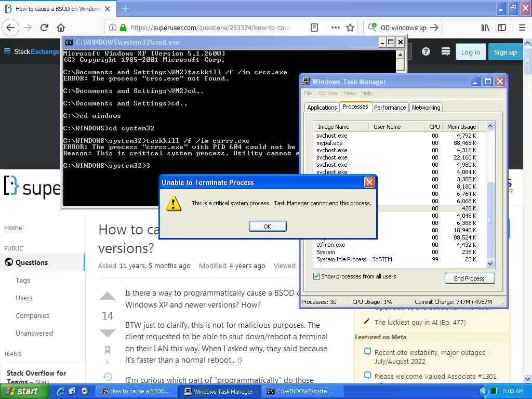The height and width of the screenshot is (399, 532).
Task: Click the Sign up button
Action: tap(505, 52)
